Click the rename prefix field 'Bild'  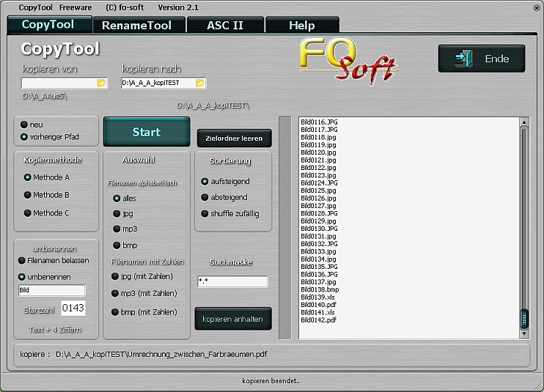coord(52,290)
